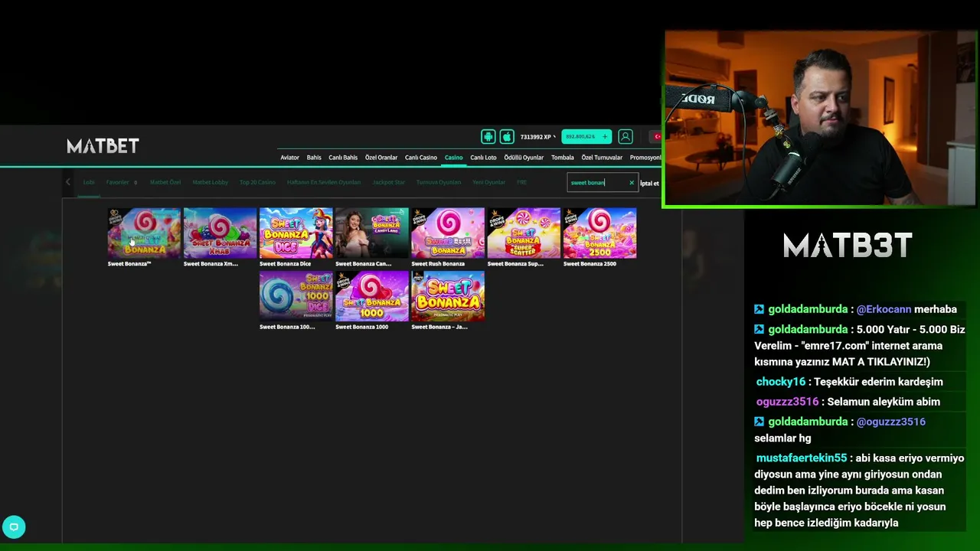The image size is (980, 551).
Task: Click the @oguzzz3516 mention in chat
Action: pyautogui.click(x=891, y=422)
